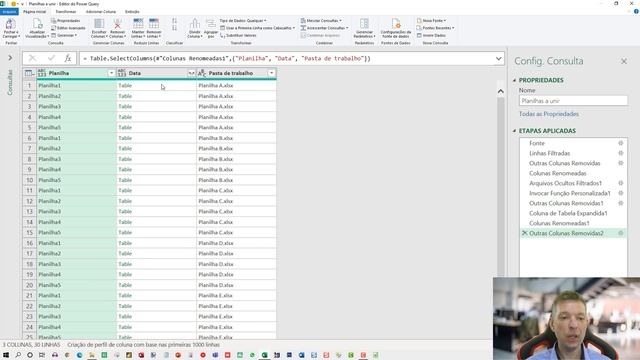Click the fx formula icon
Image resolution: width=640 pixels, height=360 pixels.
tap(68, 58)
